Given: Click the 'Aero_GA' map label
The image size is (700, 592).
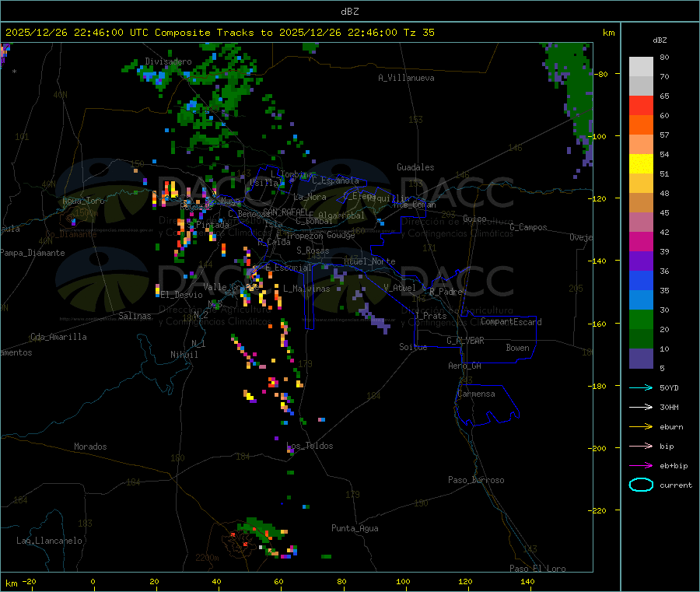Looking at the screenshot, I should coord(465,366).
